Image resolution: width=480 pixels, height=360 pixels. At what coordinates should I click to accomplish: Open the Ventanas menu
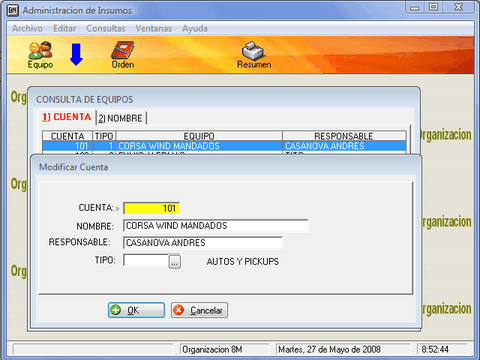click(153, 29)
